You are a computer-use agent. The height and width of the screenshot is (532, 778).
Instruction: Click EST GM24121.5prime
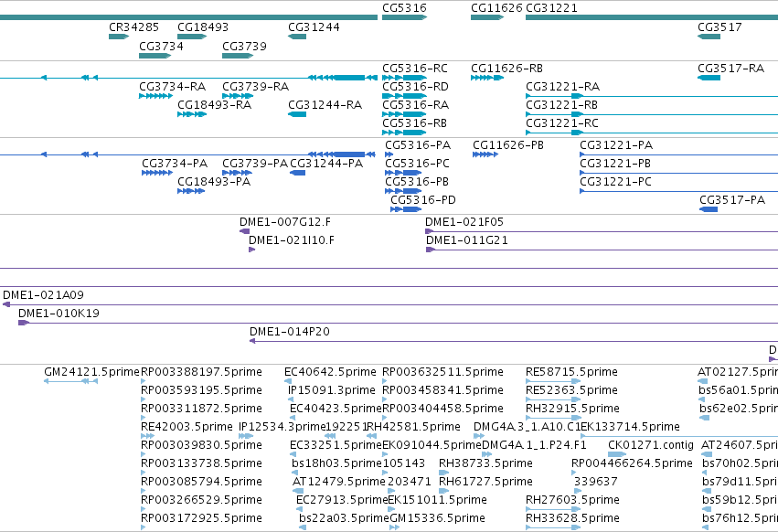[71, 381]
